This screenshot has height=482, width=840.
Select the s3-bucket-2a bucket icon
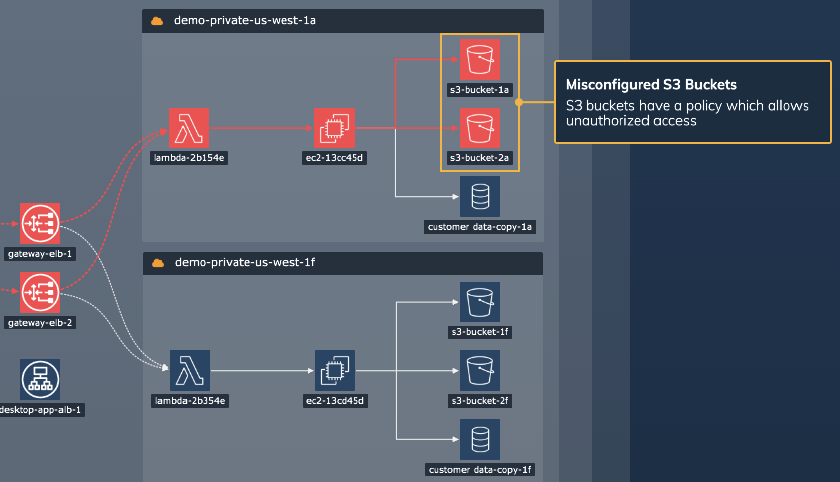tap(479, 128)
